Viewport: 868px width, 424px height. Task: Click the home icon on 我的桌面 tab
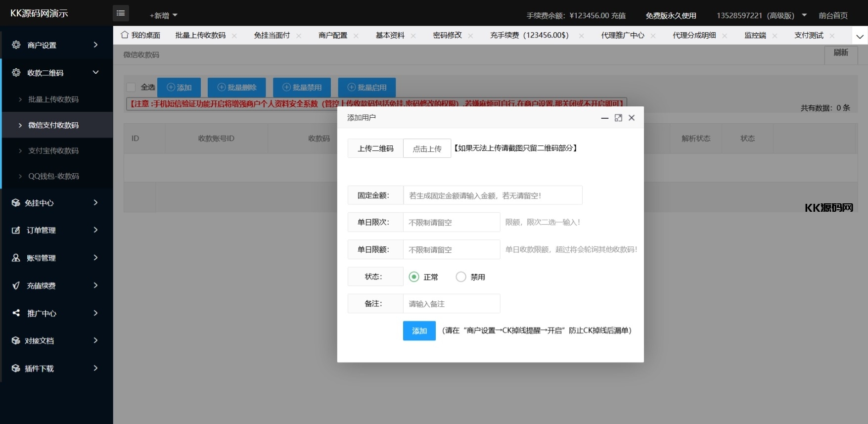tap(125, 35)
